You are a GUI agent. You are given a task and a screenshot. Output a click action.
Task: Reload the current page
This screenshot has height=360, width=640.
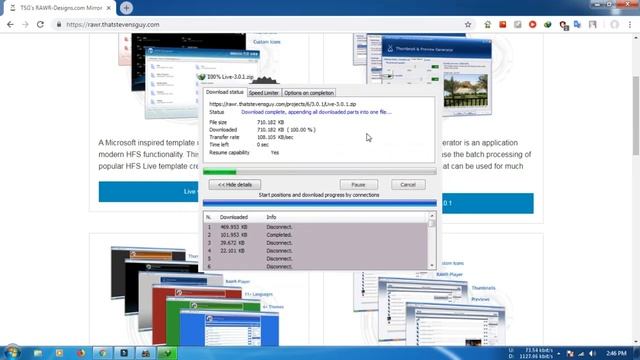[40, 24]
